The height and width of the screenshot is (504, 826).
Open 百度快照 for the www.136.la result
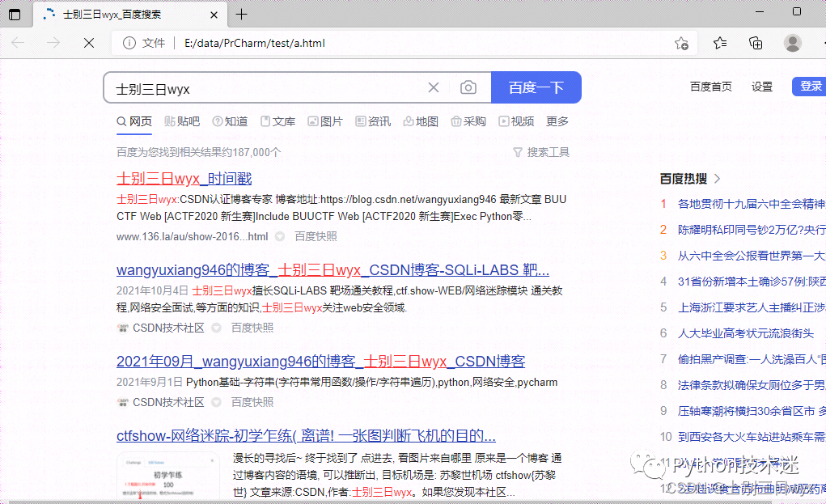coord(316,236)
